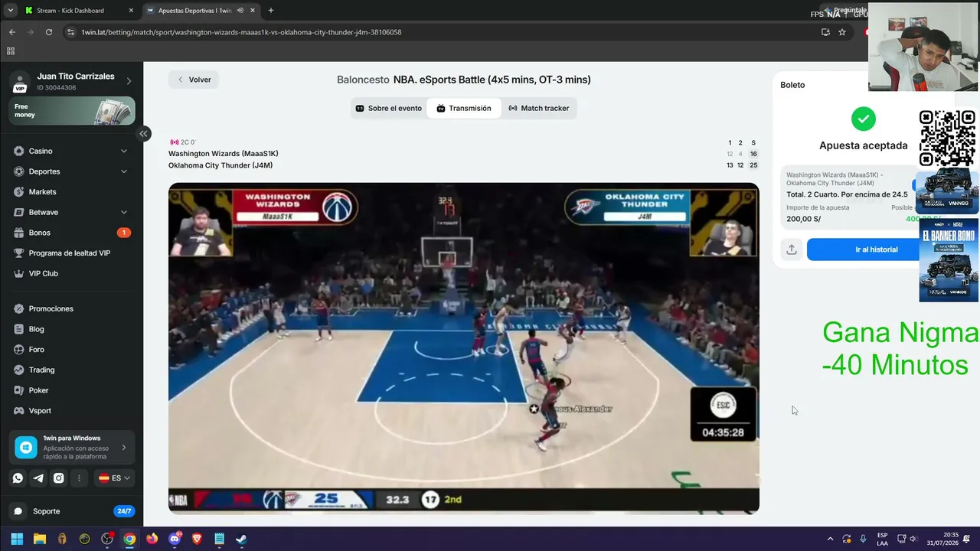Viewport: 980px width, 551px height.
Task: Go back in browser history
Action: [x=12, y=32]
